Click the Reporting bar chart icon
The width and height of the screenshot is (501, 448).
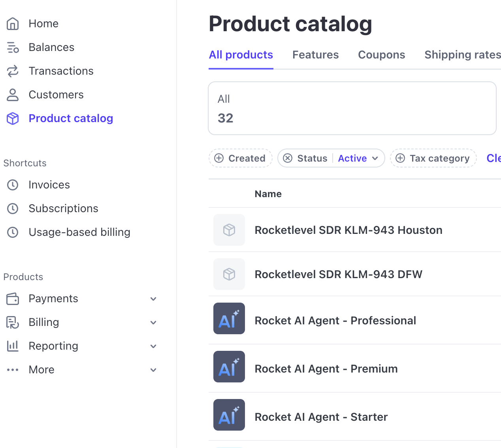(13, 346)
